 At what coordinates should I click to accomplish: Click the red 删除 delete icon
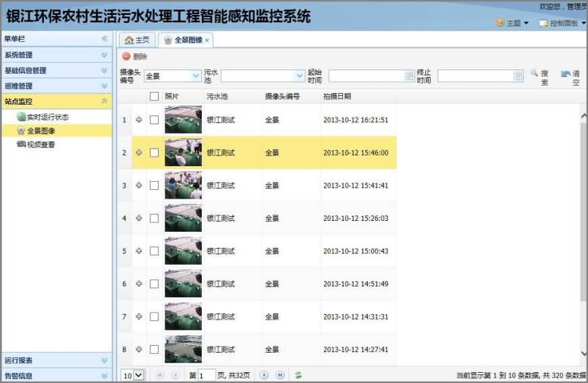[x=126, y=57]
